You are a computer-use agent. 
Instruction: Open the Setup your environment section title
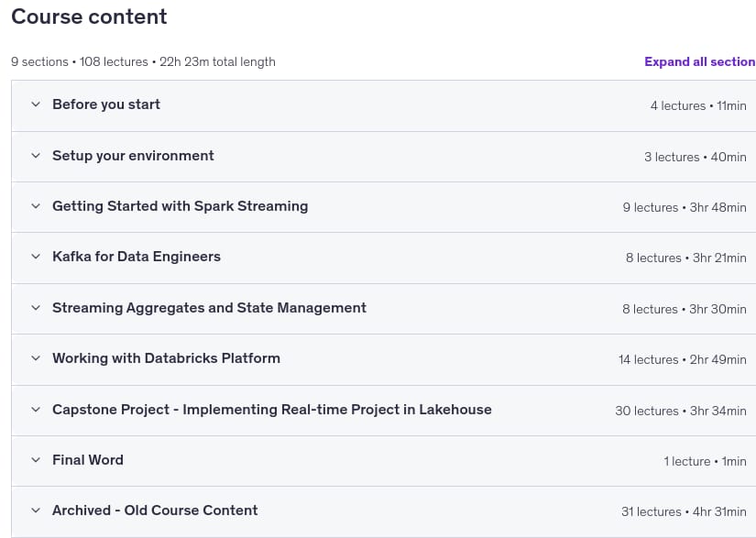tap(133, 156)
